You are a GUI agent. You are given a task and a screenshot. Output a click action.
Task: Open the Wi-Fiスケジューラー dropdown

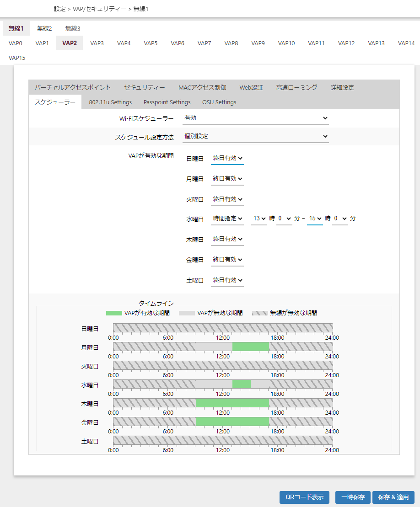[x=255, y=118]
